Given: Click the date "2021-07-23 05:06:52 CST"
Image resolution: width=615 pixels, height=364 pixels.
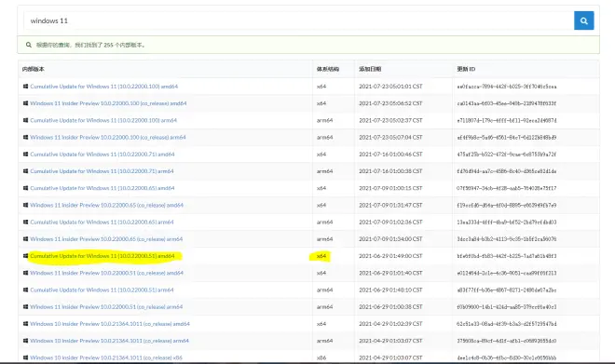Looking at the screenshot, I should tap(390, 103).
